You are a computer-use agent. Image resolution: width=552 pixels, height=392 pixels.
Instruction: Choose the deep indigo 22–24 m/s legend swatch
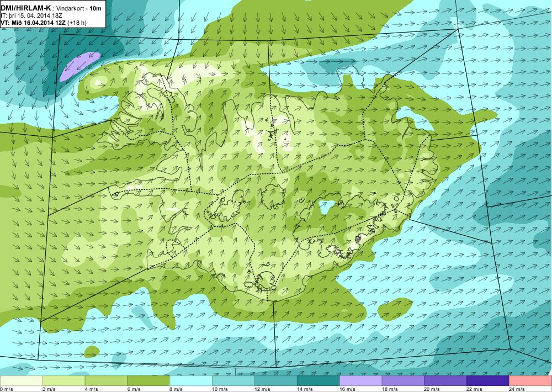(488, 381)
